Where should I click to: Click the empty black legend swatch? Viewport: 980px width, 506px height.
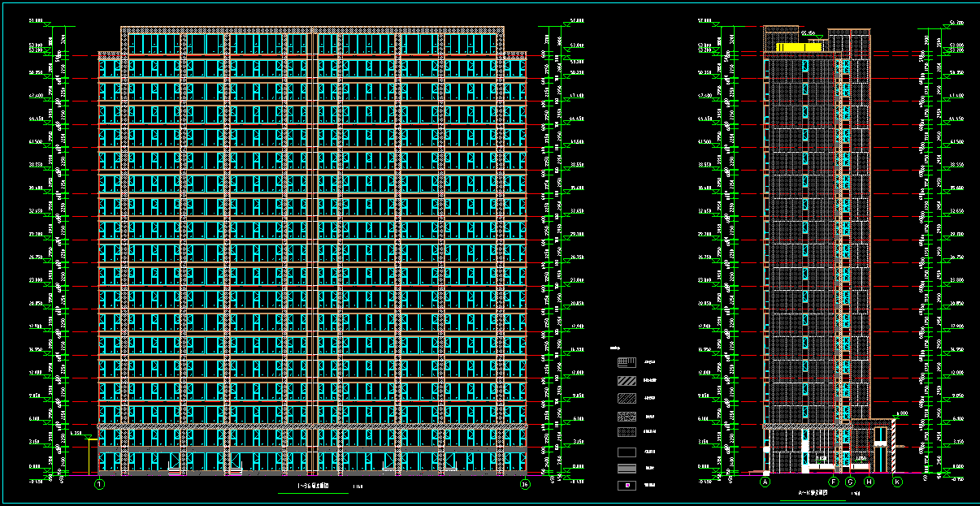(x=627, y=452)
